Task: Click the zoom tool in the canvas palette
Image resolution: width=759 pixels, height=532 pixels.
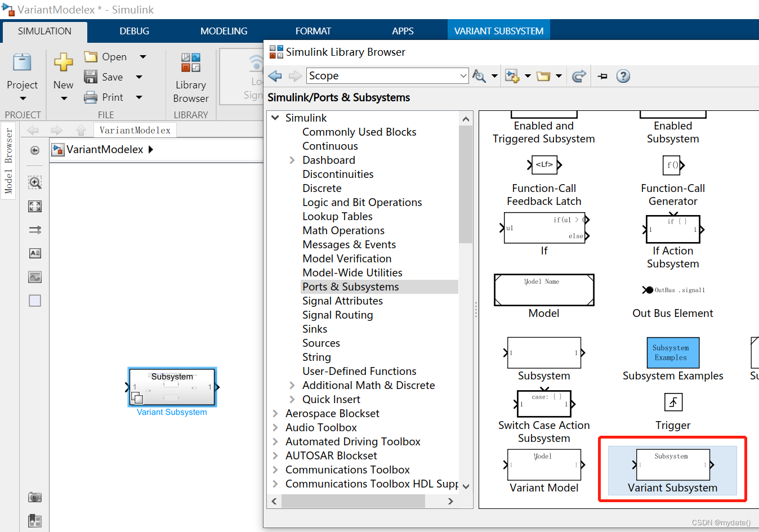Action: 35,182
